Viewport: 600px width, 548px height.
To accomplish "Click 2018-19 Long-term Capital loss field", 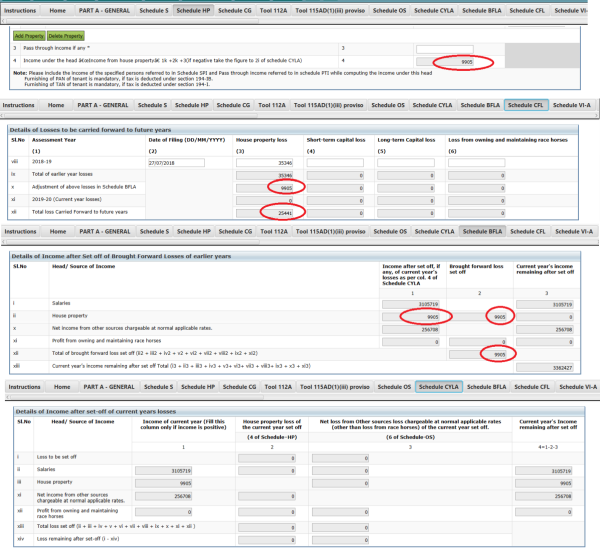I will tap(406, 163).
